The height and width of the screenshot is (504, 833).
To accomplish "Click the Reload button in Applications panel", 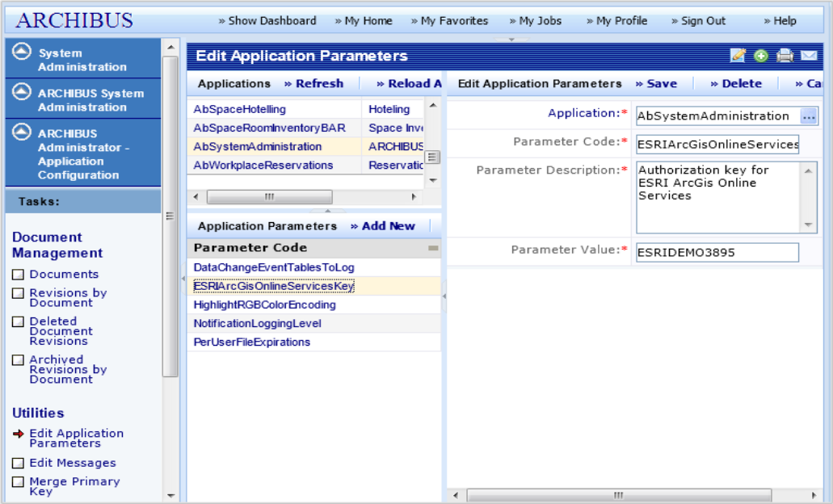I will click(409, 83).
